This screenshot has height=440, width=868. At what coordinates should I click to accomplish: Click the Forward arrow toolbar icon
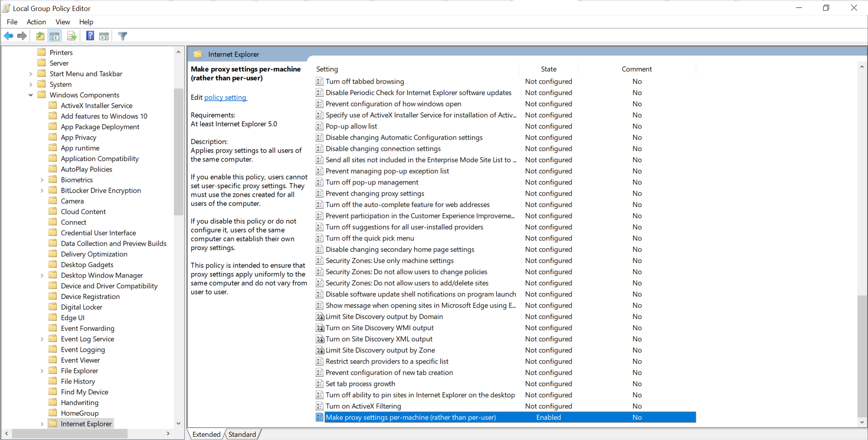click(x=22, y=36)
